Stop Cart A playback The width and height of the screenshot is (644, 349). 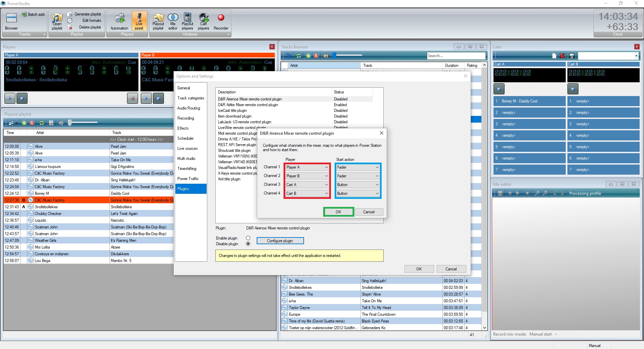point(499,89)
